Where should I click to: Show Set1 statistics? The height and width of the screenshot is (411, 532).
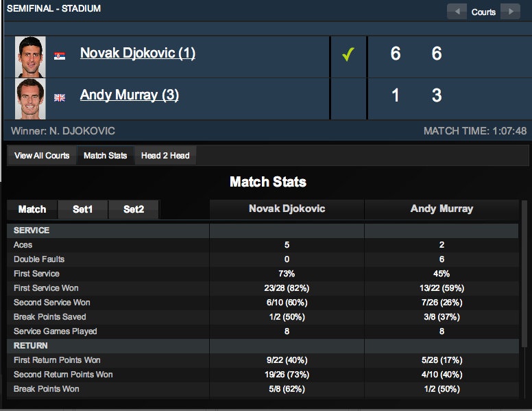point(82,209)
